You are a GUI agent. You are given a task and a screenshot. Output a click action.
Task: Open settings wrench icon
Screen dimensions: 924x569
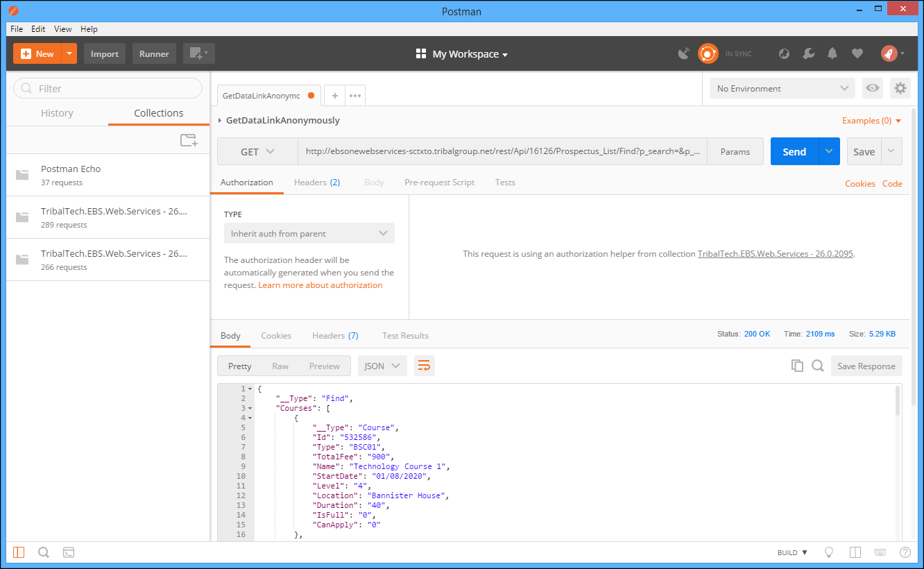[x=808, y=53]
